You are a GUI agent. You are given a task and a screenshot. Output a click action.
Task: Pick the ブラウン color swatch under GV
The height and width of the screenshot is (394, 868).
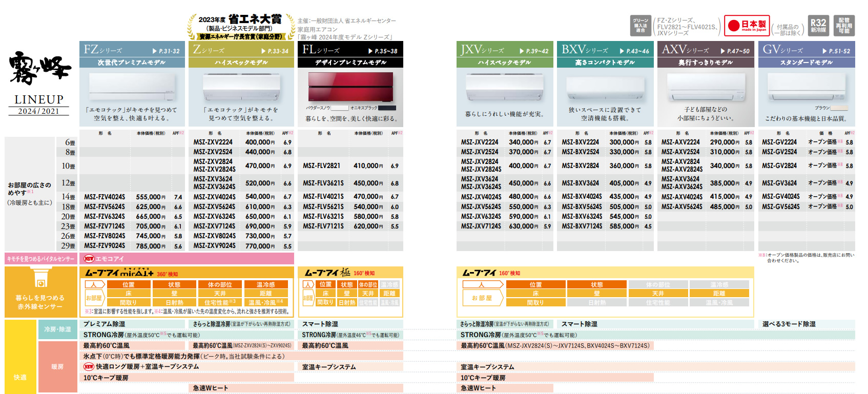839,108
